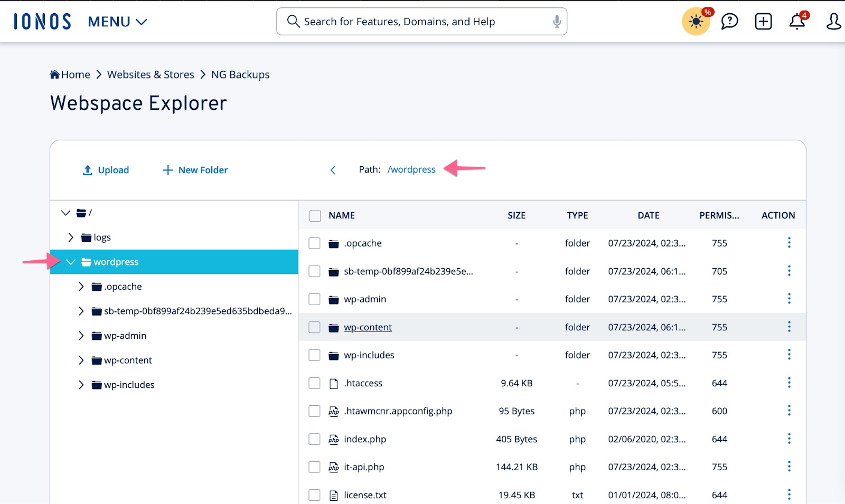Create a New Folder
Screen dimensions: 845x504
[195, 170]
